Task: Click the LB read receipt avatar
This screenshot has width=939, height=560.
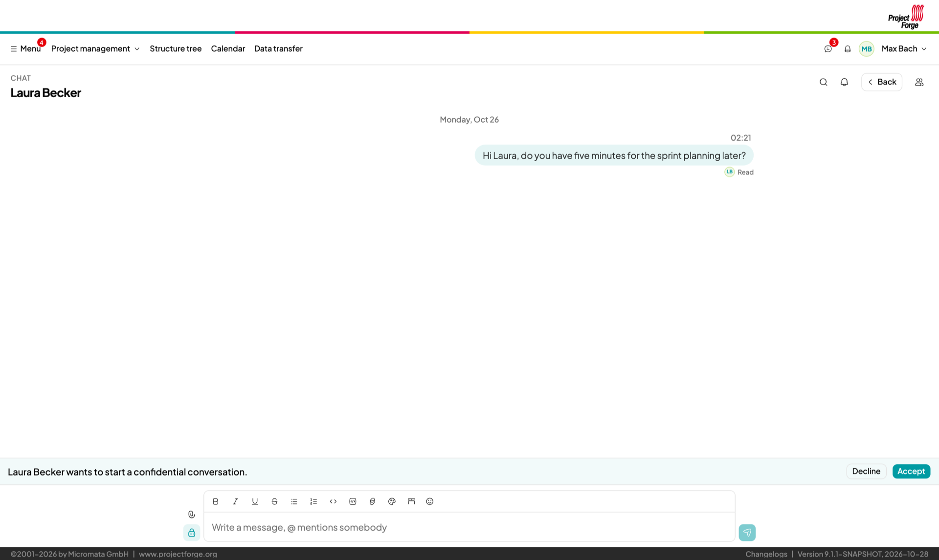Action: pos(730,172)
